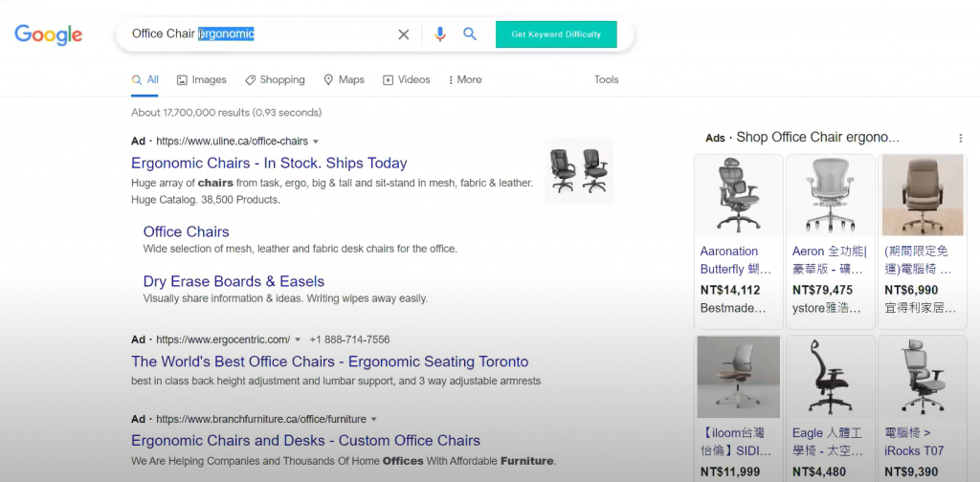The width and height of the screenshot is (980, 482).
Task: Expand the More search options menu
Action: pos(463,80)
